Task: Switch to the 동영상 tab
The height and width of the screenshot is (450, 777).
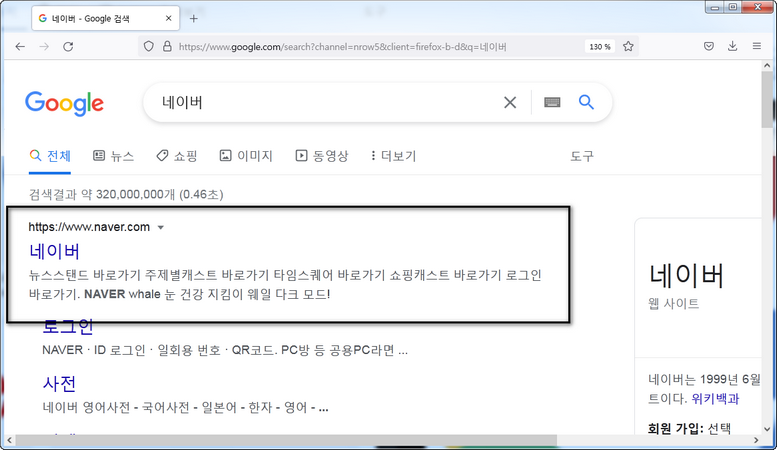Action: pos(322,156)
